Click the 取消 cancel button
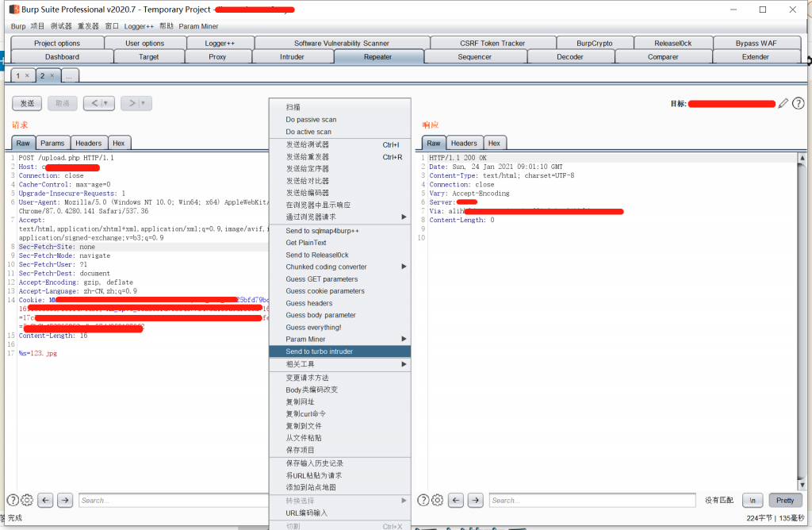This screenshot has height=530, width=812. point(63,103)
